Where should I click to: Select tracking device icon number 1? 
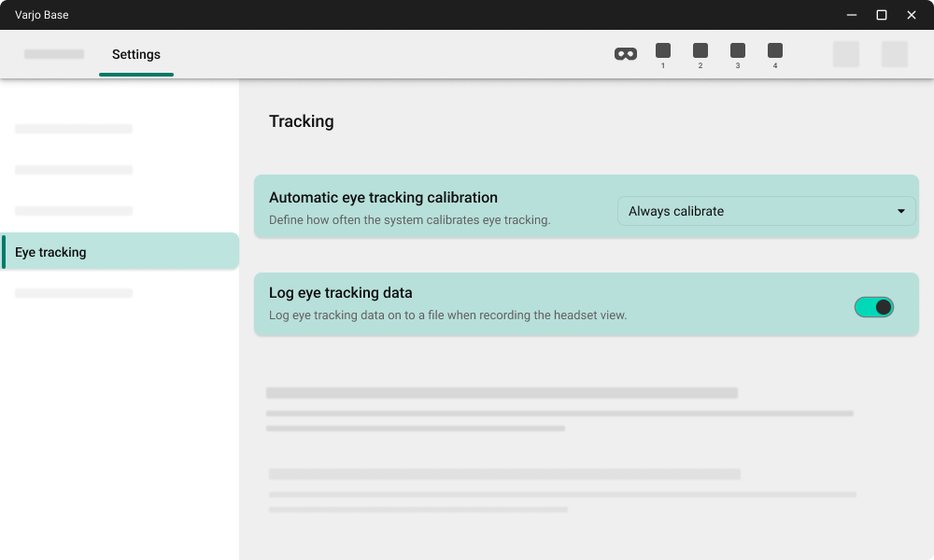click(x=663, y=51)
